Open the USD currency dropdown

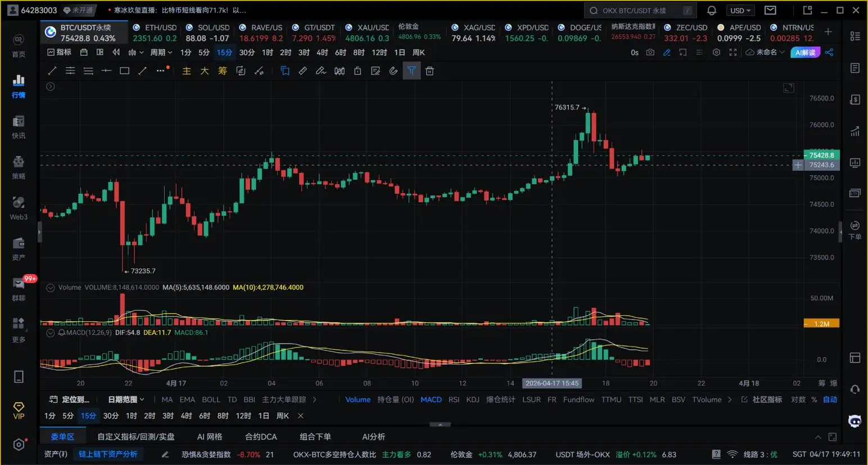click(x=740, y=10)
